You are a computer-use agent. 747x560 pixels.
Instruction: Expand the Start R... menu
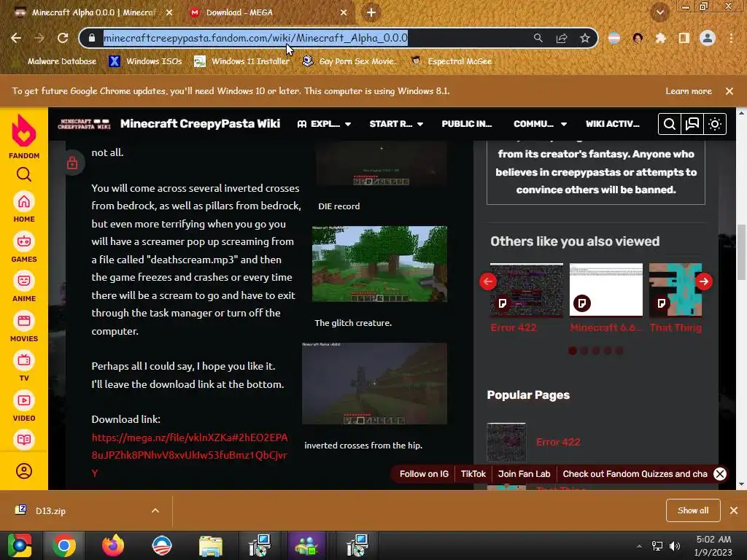pos(396,124)
